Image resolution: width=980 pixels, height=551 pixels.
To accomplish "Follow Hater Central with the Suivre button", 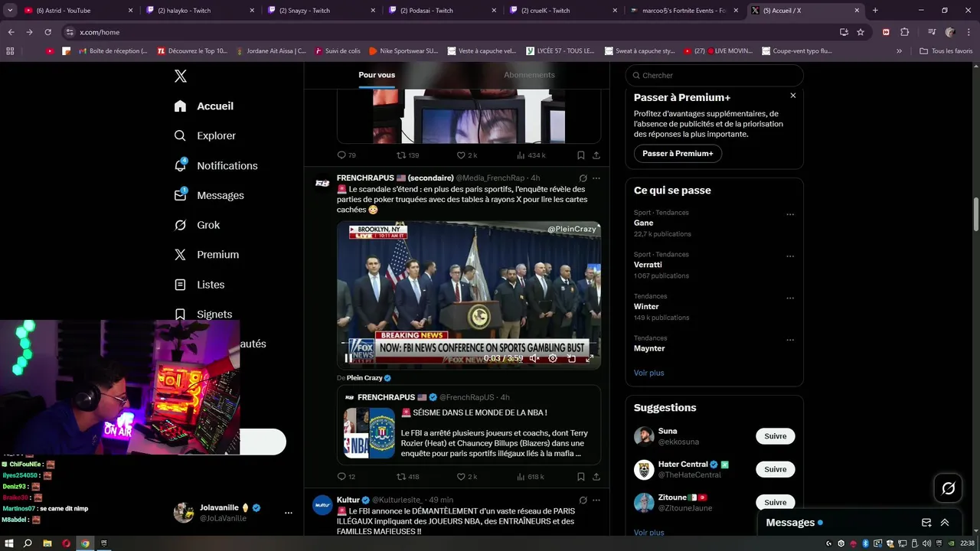I will [x=776, y=469].
